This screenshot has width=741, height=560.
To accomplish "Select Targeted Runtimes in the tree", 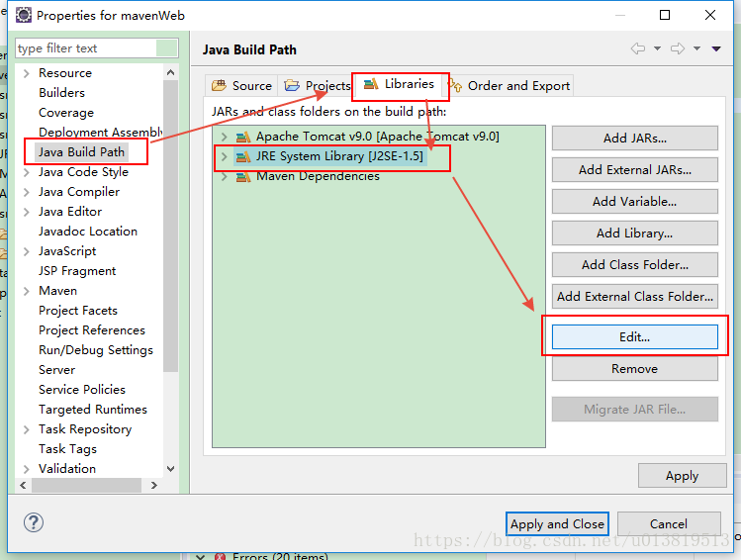I will tap(93, 410).
